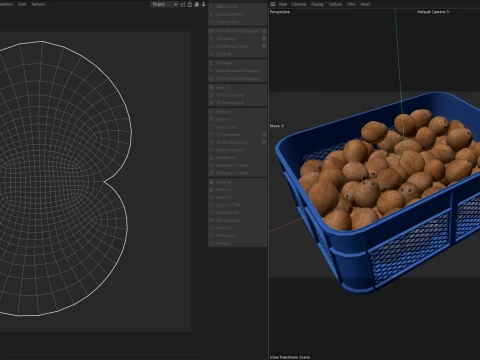480x360 pixels.
Task: Click the Restore UV icon
Action: [211, 235]
